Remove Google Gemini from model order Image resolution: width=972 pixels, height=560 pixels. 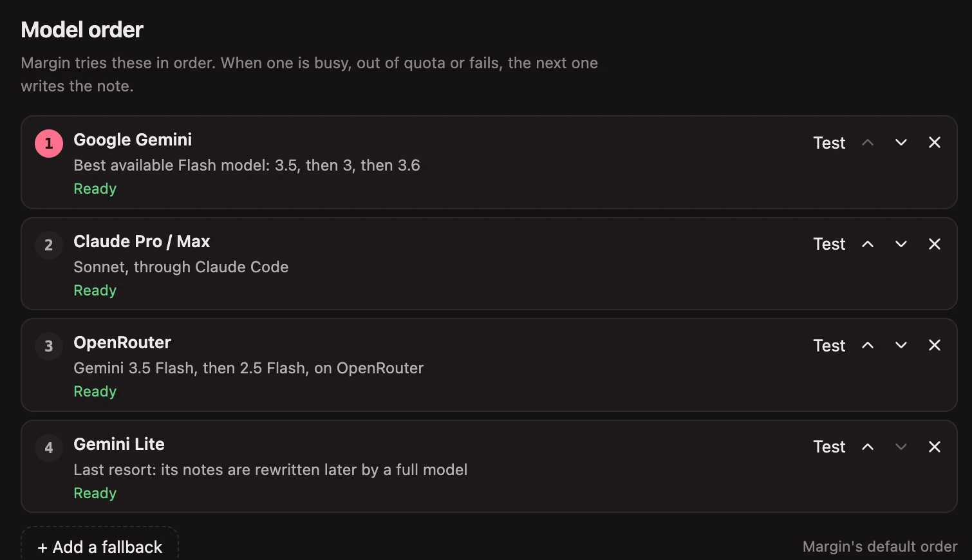pyautogui.click(x=935, y=142)
